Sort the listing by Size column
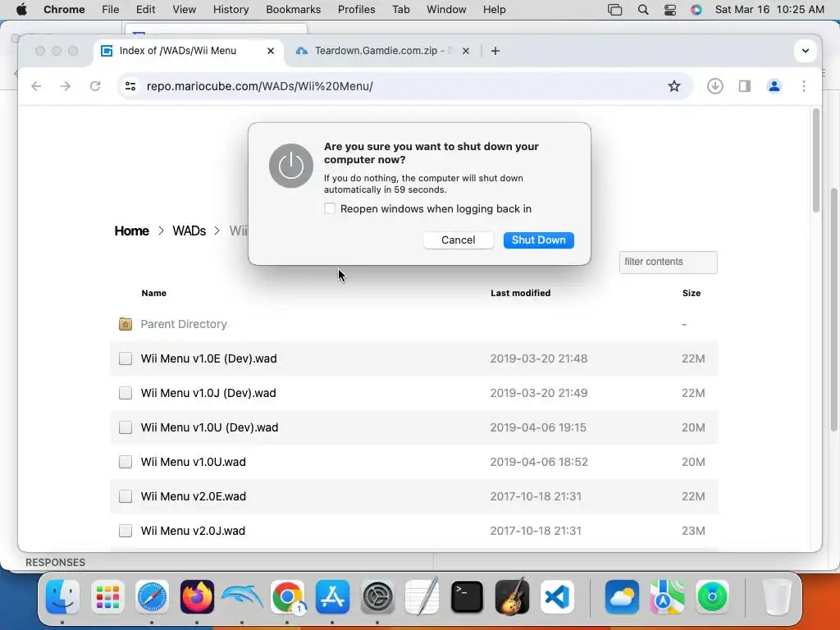 pyautogui.click(x=691, y=293)
